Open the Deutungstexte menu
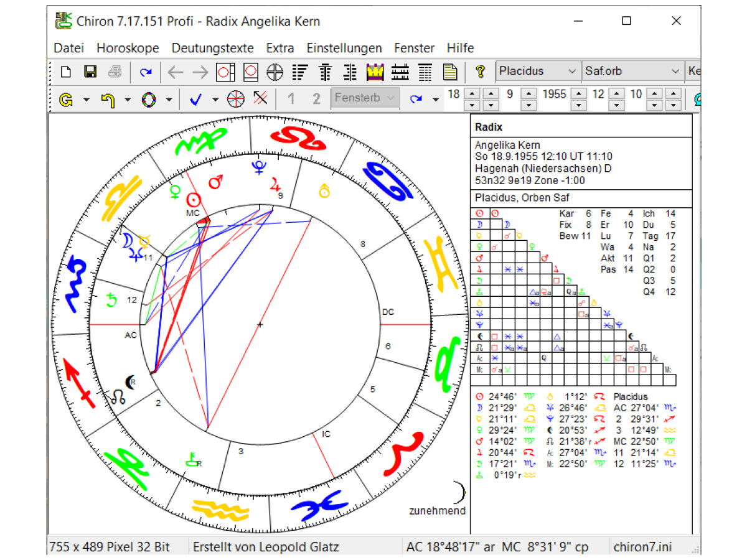 (x=213, y=48)
